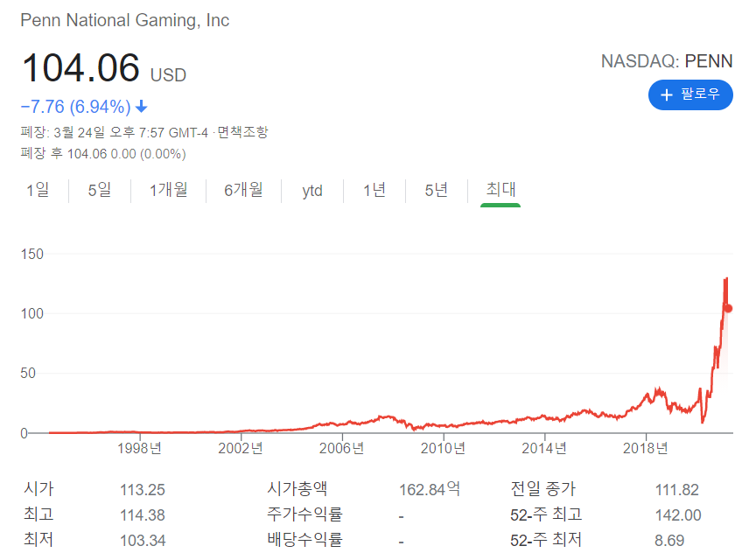Click the Penn National Gaming, Inc title
Screen dimensions: 749x560
(124, 20)
